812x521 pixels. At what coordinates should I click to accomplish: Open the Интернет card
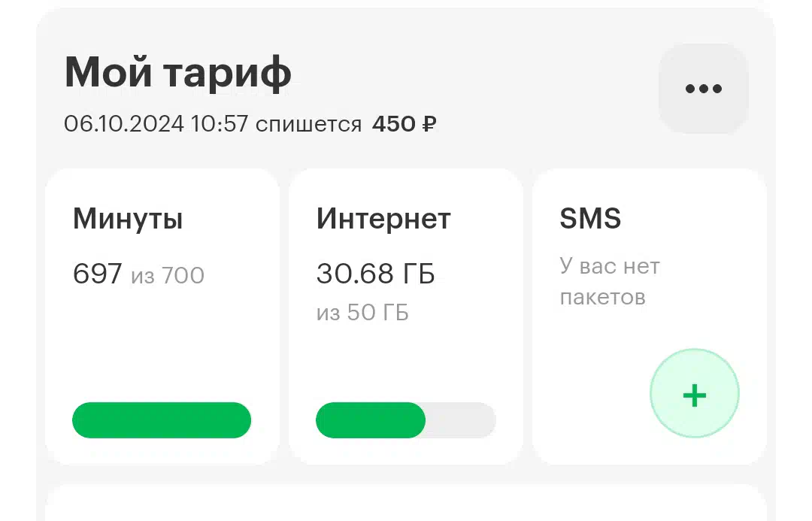tap(405, 316)
